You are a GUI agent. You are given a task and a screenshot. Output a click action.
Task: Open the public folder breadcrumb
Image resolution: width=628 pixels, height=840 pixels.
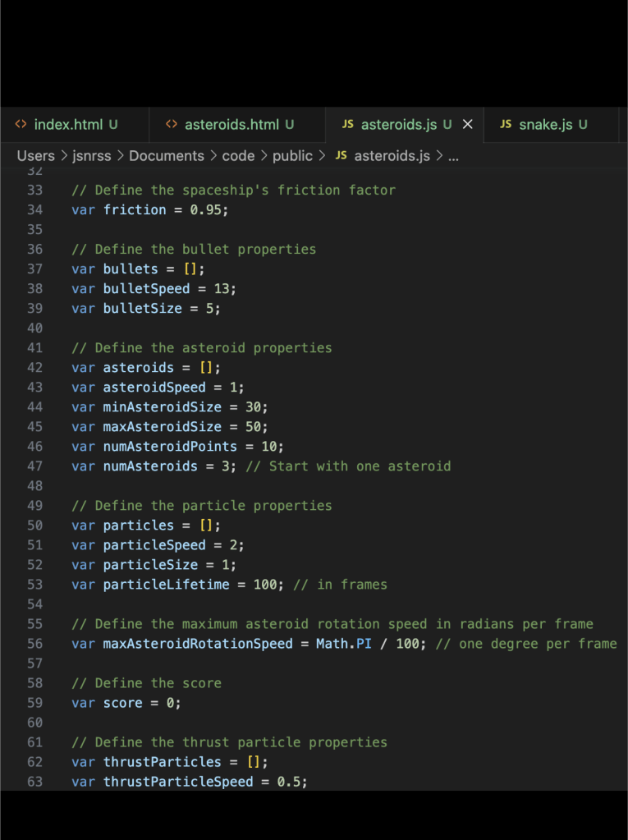[292, 156]
